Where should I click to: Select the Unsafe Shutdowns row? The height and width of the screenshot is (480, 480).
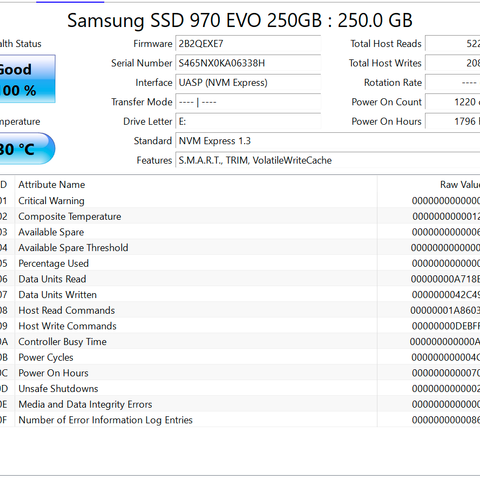pyautogui.click(x=240, y=389)
